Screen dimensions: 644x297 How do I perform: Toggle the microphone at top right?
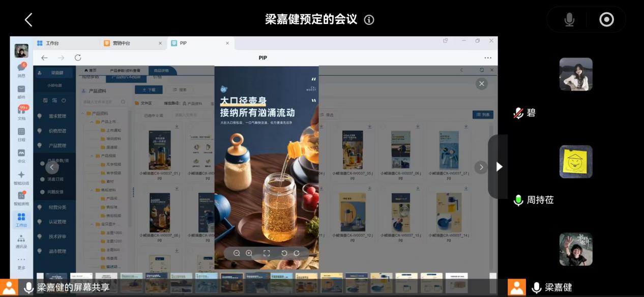tap(569, 20)
